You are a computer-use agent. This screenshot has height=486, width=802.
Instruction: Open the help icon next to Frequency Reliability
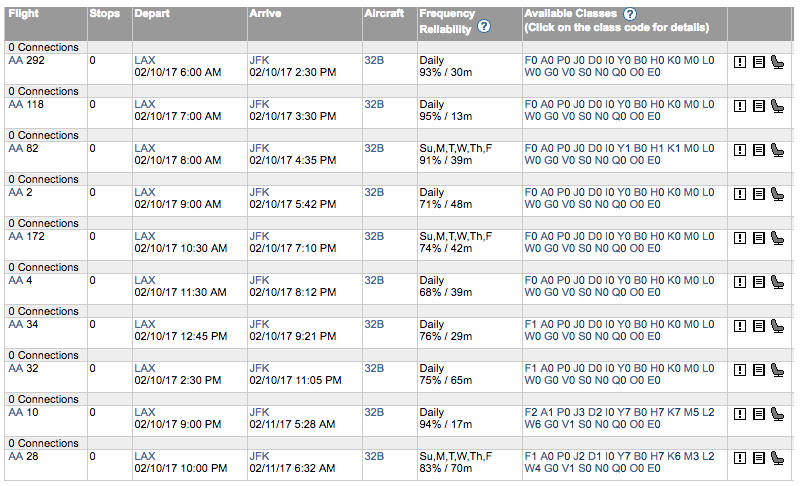(484, 27)
